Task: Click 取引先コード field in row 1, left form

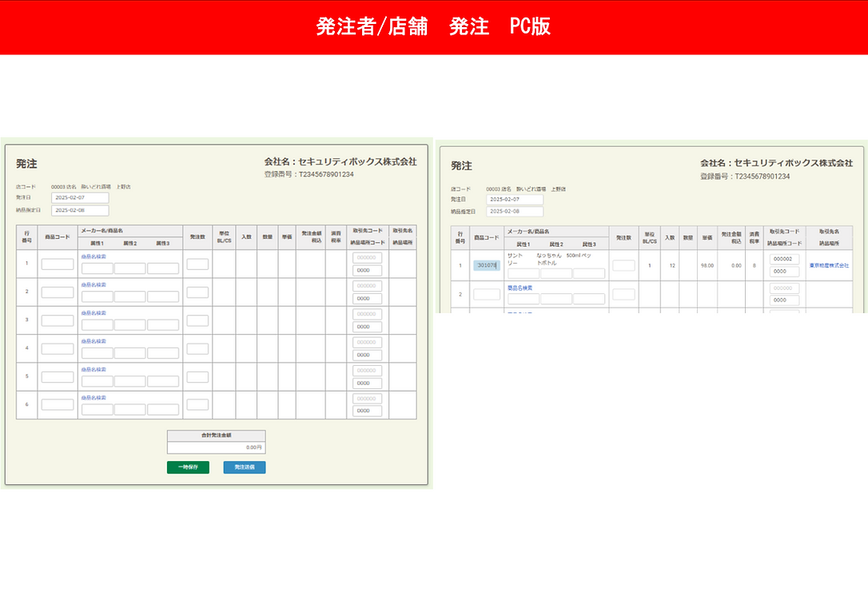Action: pyautogui.click(x=367, y=258)
